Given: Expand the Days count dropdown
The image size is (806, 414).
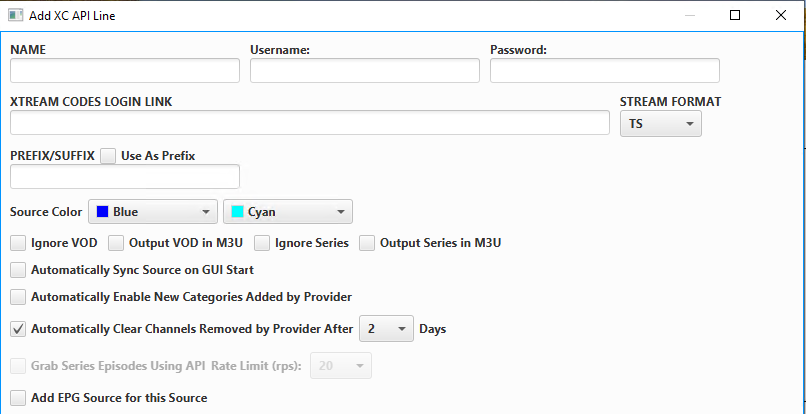Looking at the screenshot, I should 386,328.
